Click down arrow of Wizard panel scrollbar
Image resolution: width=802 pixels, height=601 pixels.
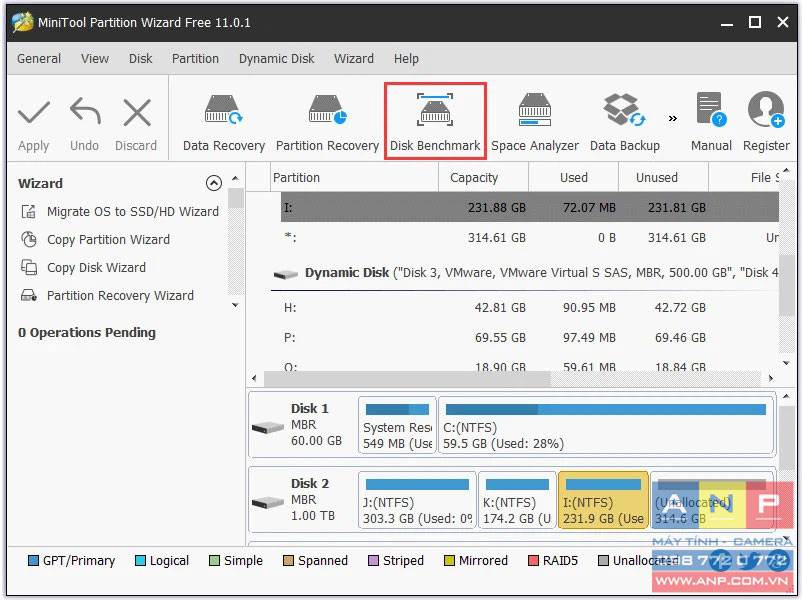235,305
